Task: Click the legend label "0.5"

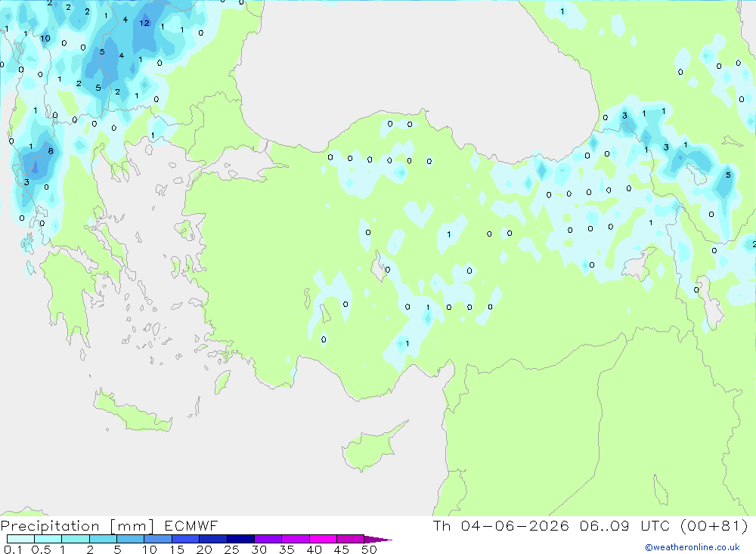Action: click(41, 549)
